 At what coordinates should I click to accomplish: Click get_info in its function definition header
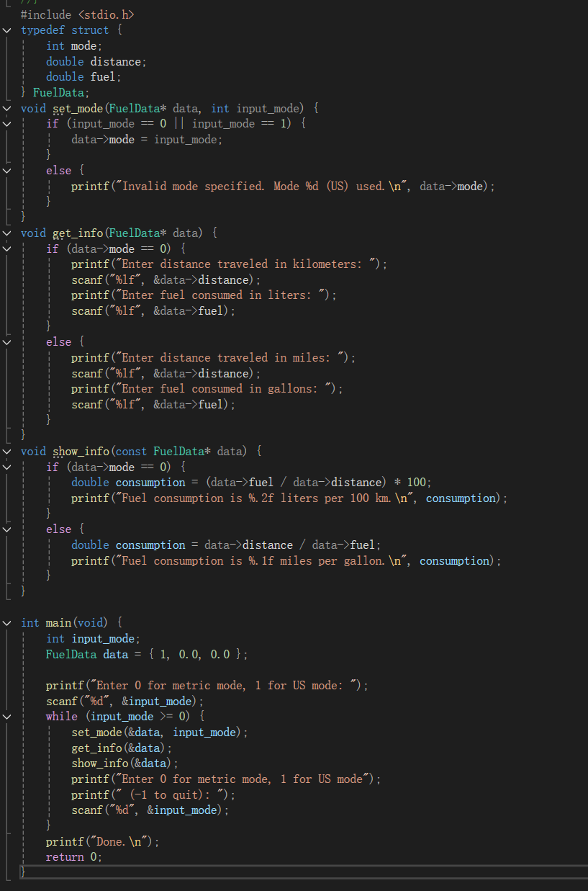coord(77,233)
